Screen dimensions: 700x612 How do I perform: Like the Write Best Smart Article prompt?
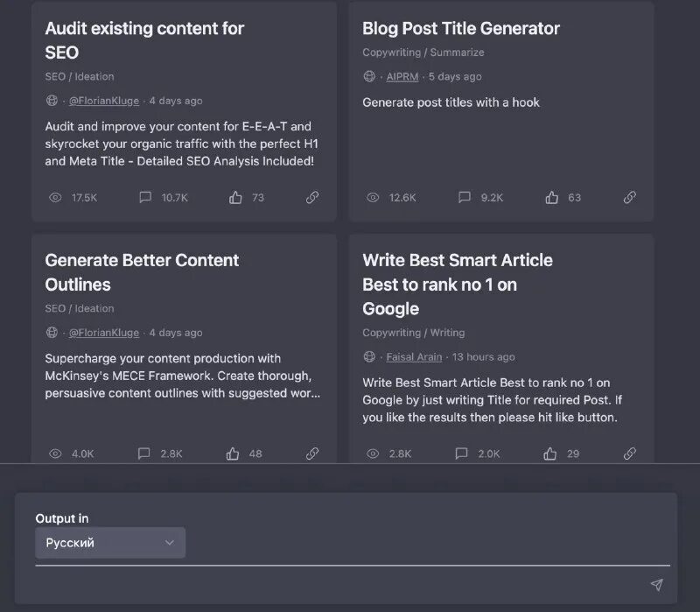click(x=549, y=453)
